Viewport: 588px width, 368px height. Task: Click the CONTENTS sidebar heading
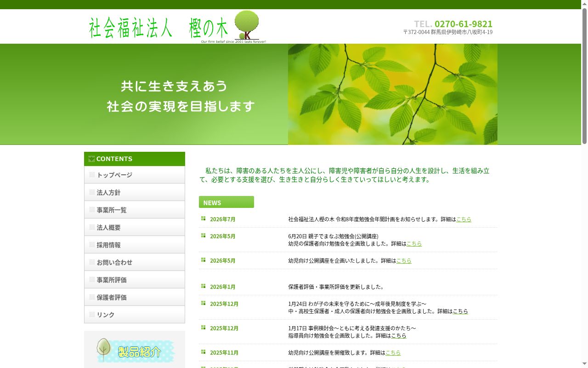click(x=135, y=159)
